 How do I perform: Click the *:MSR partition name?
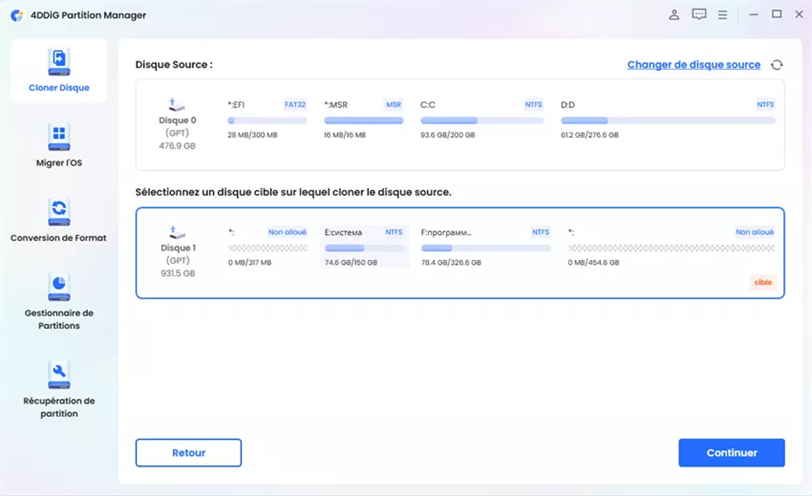336,105
